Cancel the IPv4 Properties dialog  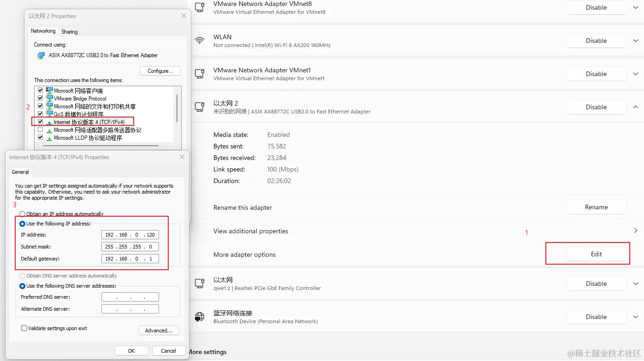coord(169,351)
